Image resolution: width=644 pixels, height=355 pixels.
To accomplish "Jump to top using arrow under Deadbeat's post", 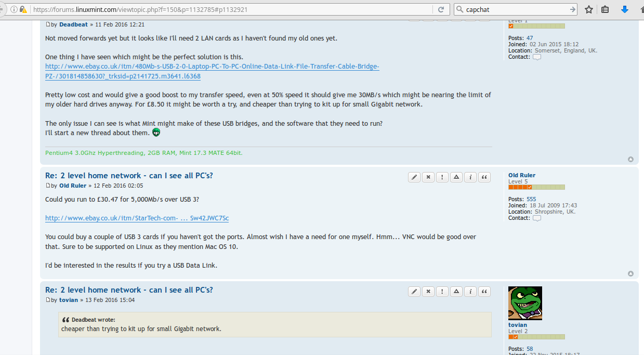I will (630, 160).
